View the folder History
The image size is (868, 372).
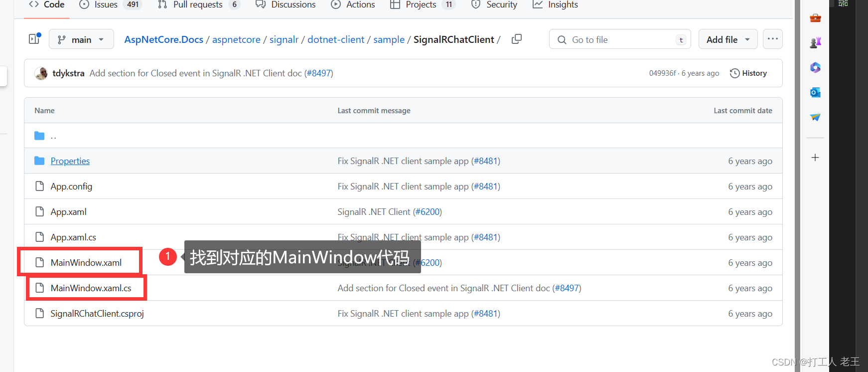748,73
